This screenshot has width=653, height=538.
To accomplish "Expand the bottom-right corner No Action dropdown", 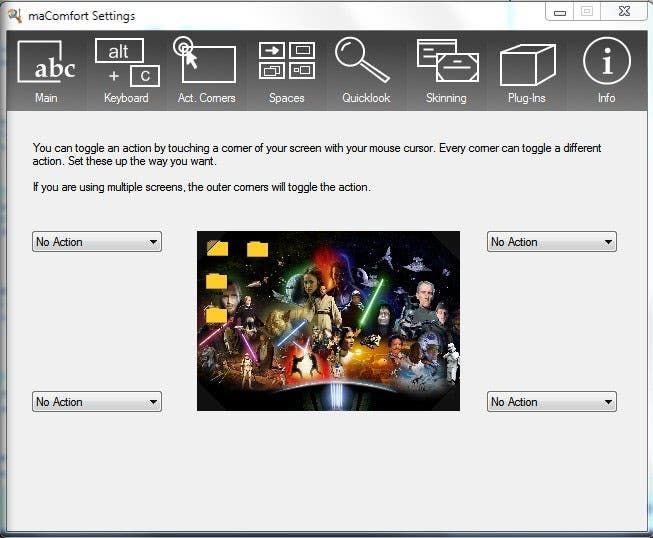I will 551,402.
